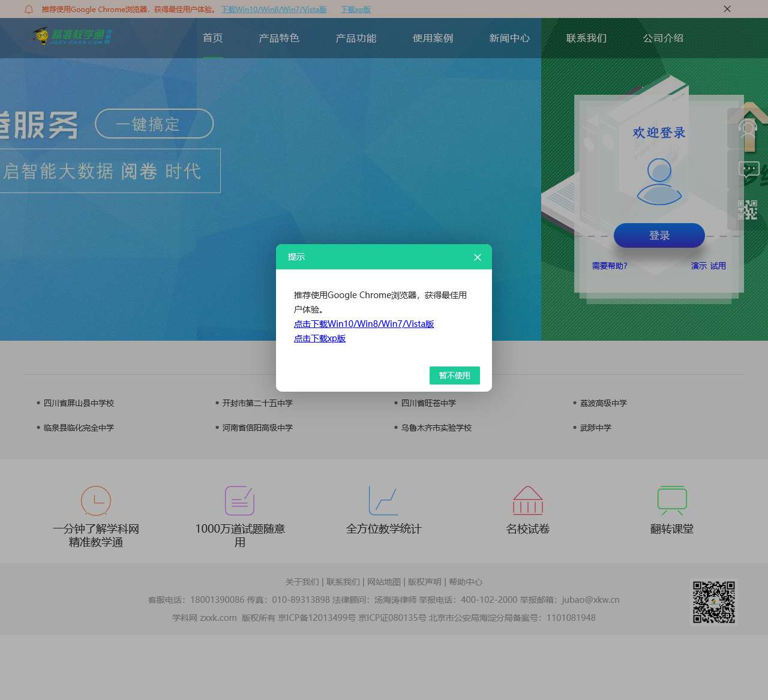Screen dimensions: 768x700
Task: Select 河南省信阳高级中学 in school list
Action: (x=257, y=428)
